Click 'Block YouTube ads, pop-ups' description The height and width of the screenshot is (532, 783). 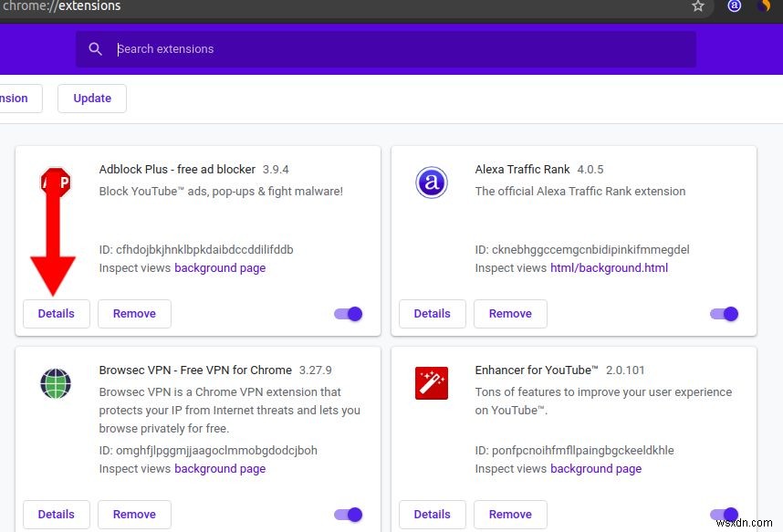pos(221,192)
